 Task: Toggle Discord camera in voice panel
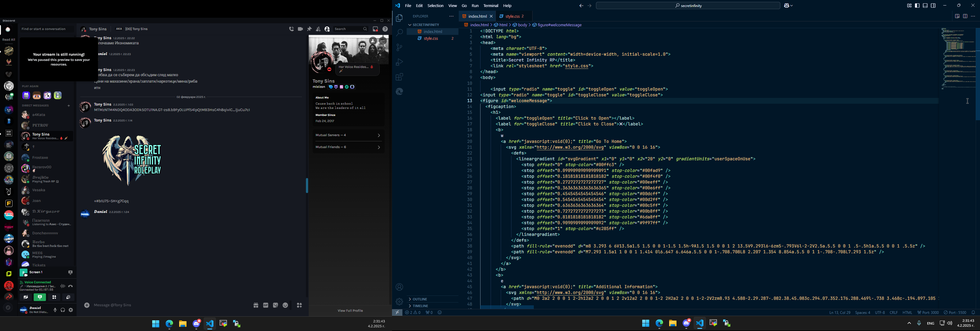(x=26, y=298)
